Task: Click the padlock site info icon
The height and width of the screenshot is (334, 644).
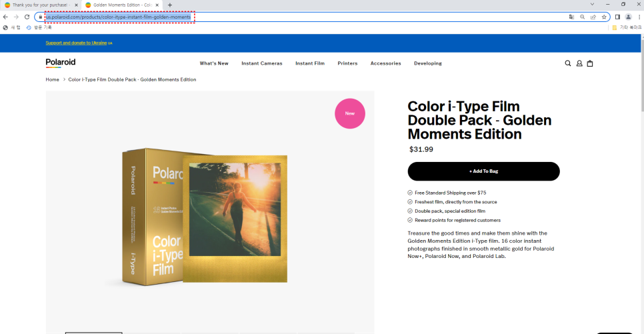Action: (x=40, y=17)
